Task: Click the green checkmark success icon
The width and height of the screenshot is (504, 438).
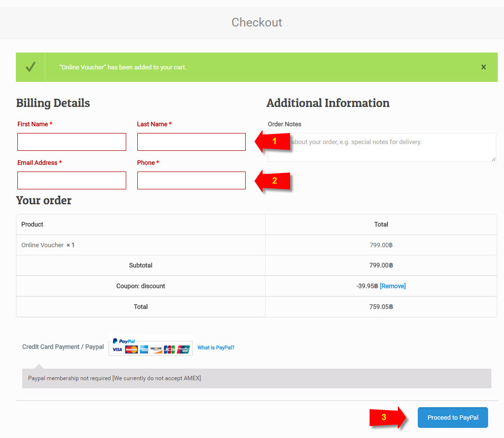Action: (30, 67)
